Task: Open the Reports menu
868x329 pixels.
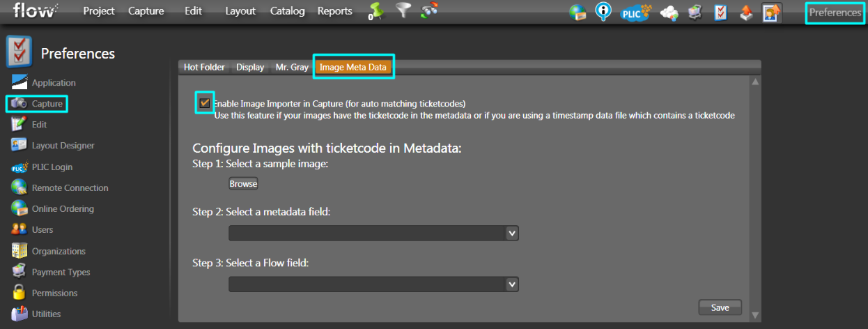Action: pyautogui.click(x=335, y=11)
